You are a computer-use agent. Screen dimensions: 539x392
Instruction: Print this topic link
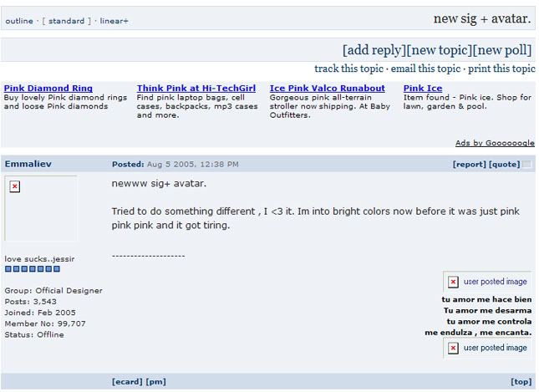pyautogui.click(x=501, y=69)
